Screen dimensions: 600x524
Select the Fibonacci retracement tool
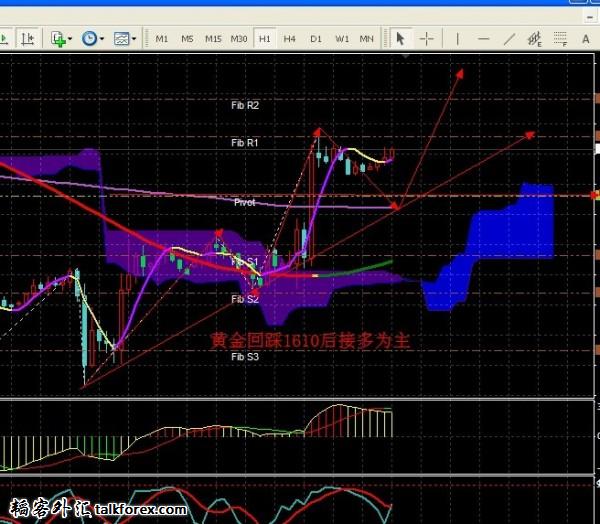[561, 39]
